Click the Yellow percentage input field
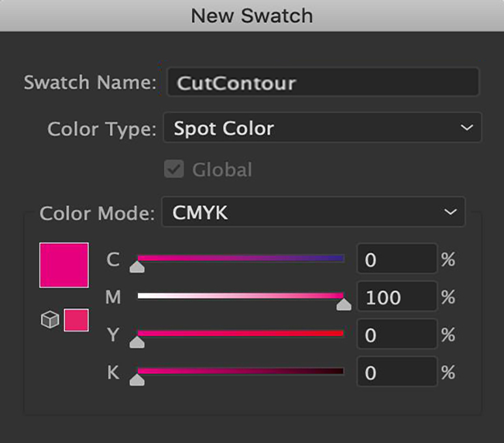 tap(397, 335)
